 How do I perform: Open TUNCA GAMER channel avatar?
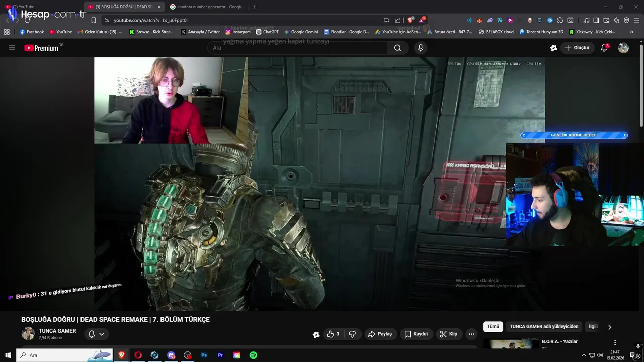[x=28, y=334]
